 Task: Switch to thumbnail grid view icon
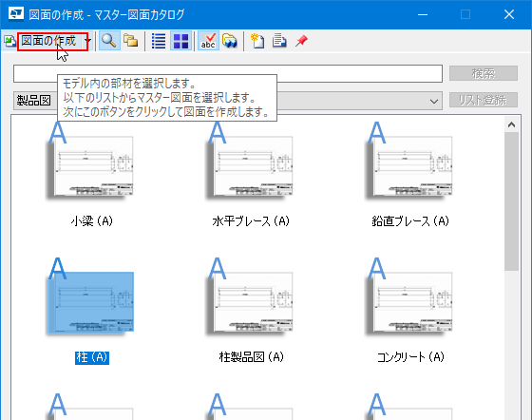point(180,41)
